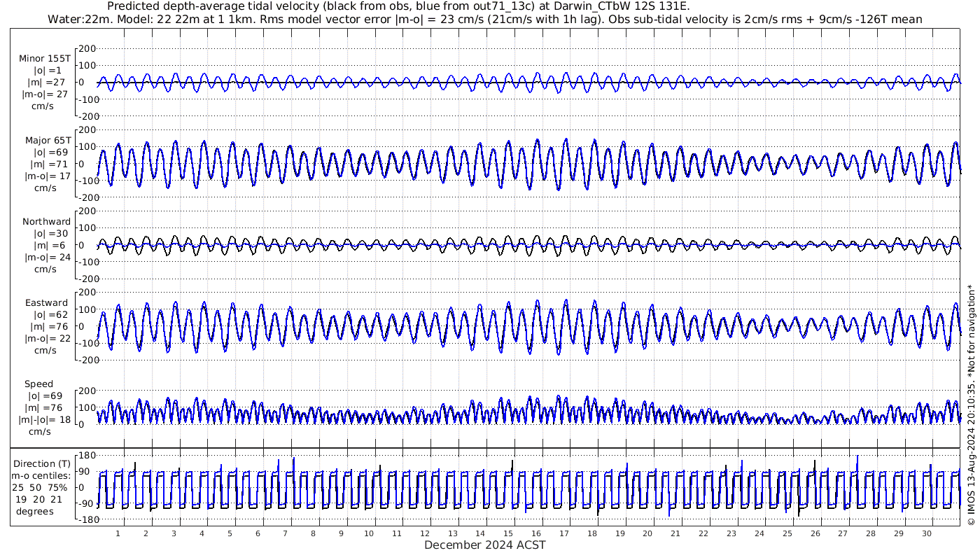Click day '1' on the date axis
The height and width of the screenshot is (560, 980).
point(118,534)
